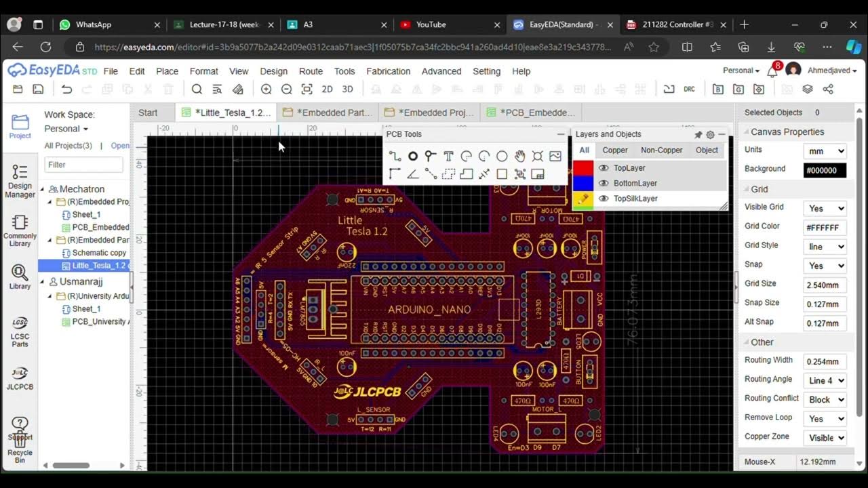
Task: Open notifications bell with 8 badge
Action: pyautogui.click(x=772, y=70)
